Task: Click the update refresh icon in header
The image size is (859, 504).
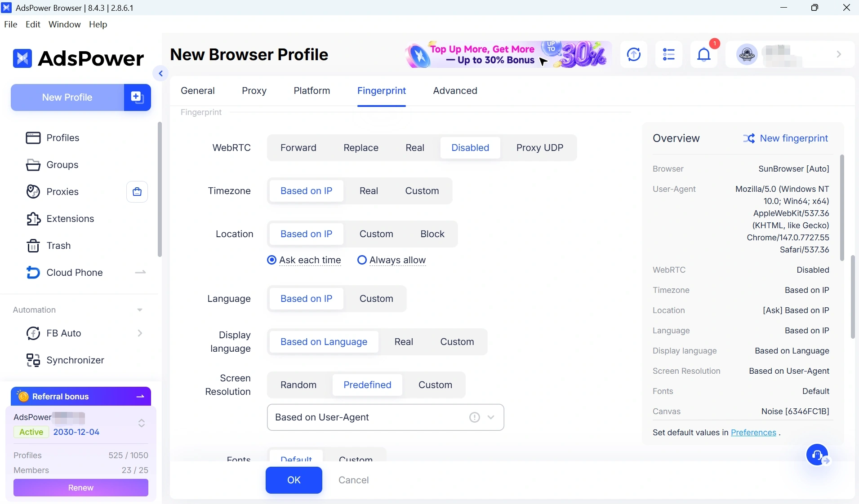Action: [x=634, y=54]
